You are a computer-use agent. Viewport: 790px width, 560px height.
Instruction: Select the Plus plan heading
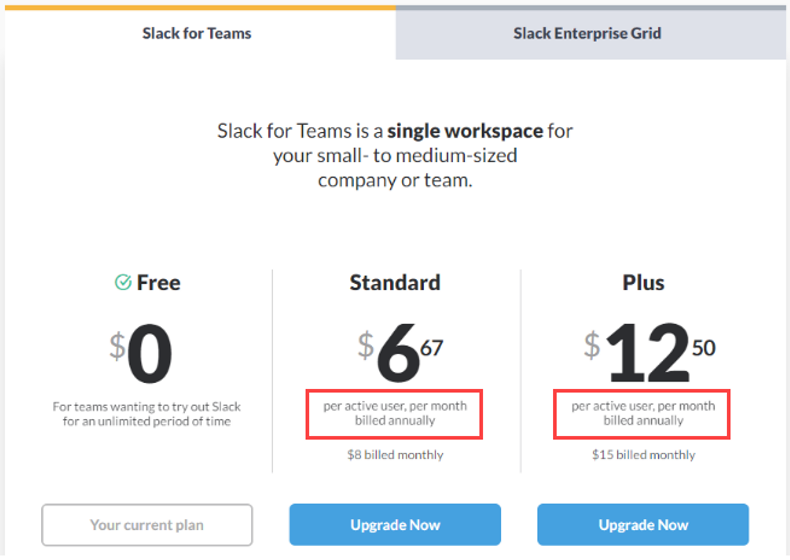(643, 283)
